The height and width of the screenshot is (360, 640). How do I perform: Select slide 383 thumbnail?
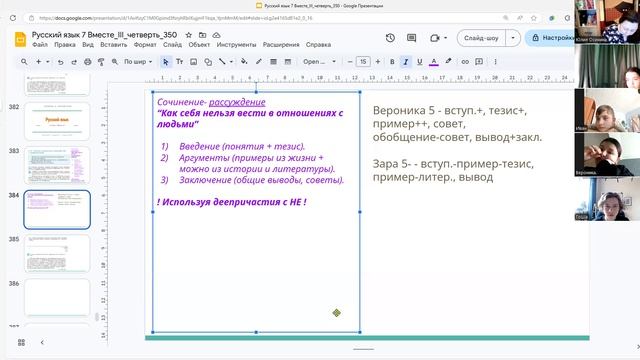click(57, 165)
